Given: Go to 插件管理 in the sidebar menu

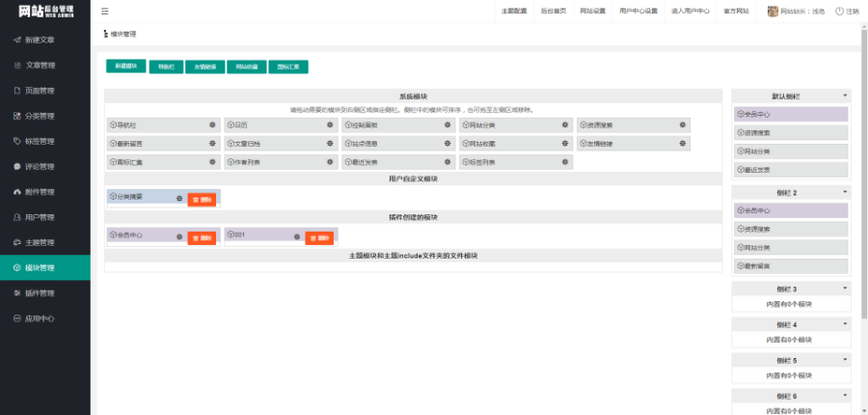Looking at the screenshot, I should pos(41,292).
